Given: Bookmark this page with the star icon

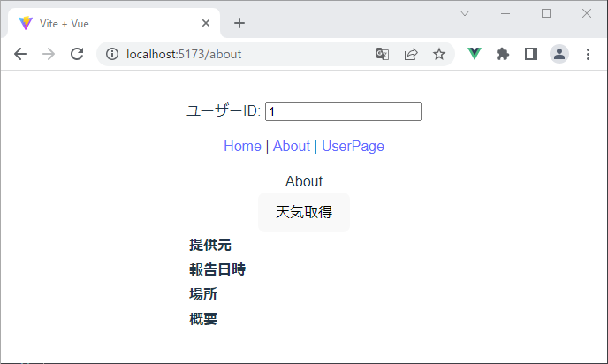Looking at the screenshot, I should (439, 54).
